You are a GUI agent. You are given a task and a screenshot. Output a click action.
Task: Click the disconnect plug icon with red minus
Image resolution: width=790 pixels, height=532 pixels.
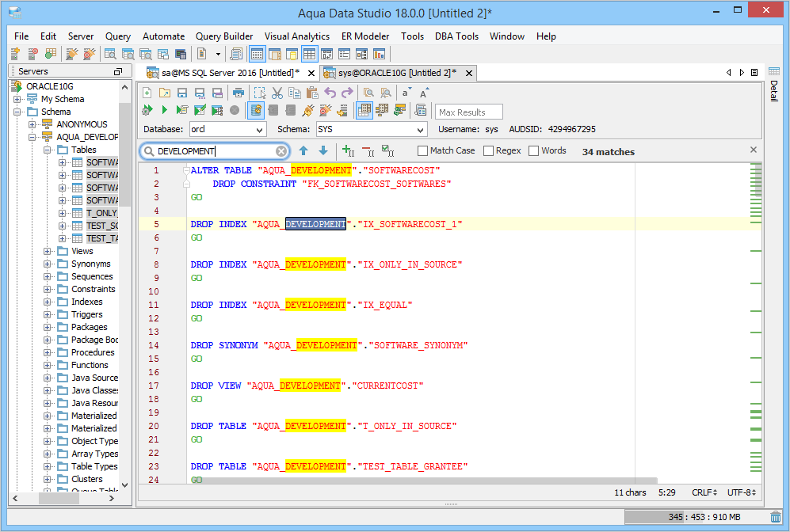(326, 110)
